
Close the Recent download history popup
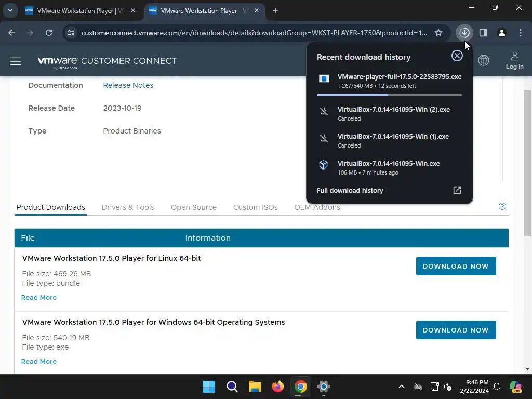click(457, 56)
